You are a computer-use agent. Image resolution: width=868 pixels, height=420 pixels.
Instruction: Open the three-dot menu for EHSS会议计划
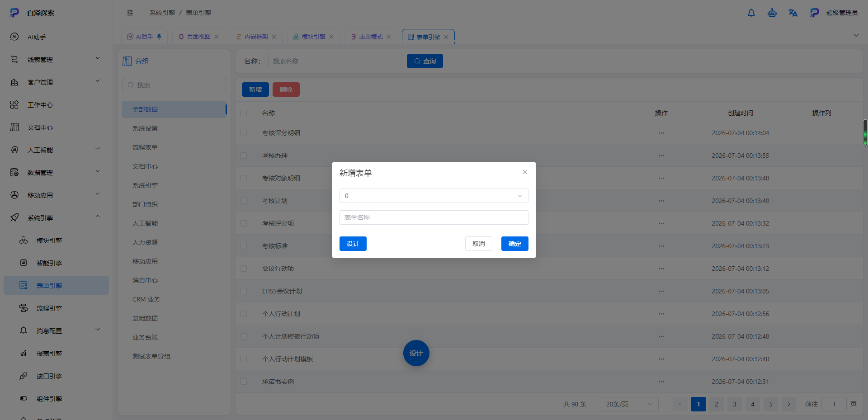(x=661, y=291)
